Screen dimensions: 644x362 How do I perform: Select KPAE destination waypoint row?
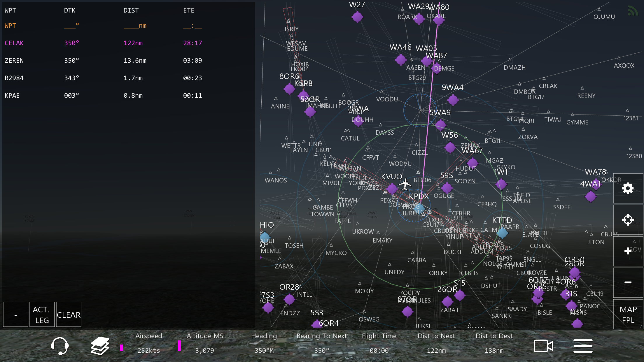pos(12,96)
